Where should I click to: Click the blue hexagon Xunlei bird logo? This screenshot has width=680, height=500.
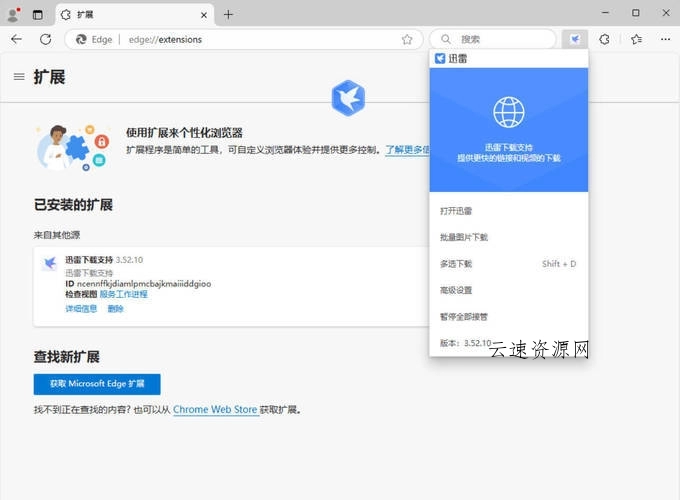tap(348, 98)
